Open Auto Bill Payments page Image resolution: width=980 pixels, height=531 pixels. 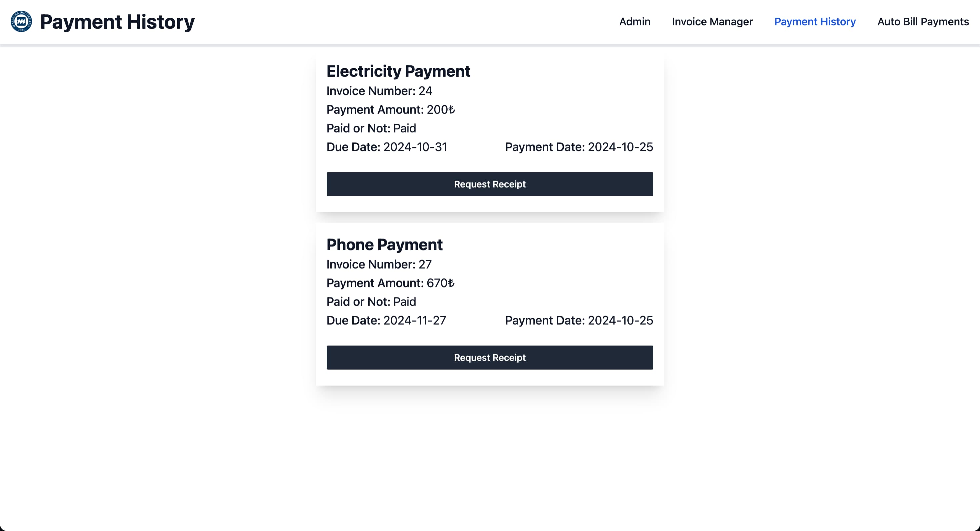click(x=923, y=22)
